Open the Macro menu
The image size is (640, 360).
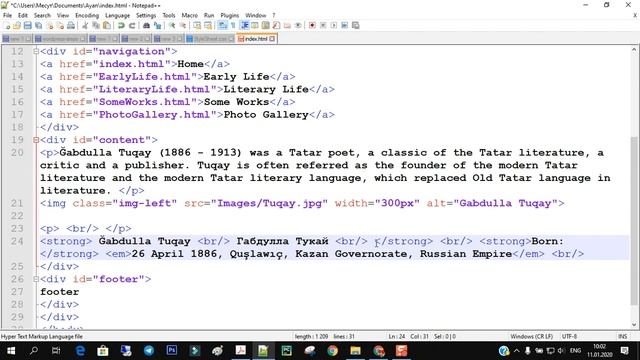click(x=189, y=16)
